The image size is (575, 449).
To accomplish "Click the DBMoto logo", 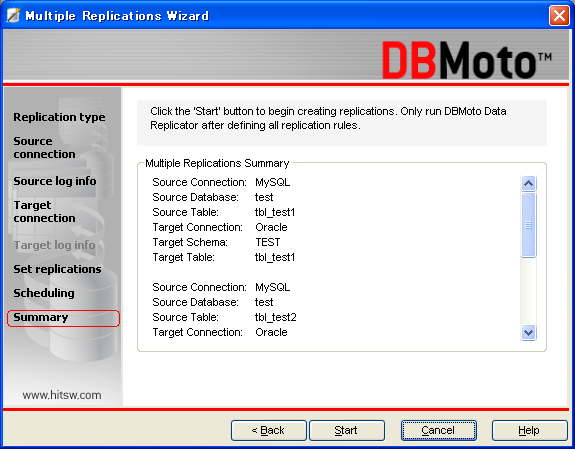I will click(x=466, y=60).
